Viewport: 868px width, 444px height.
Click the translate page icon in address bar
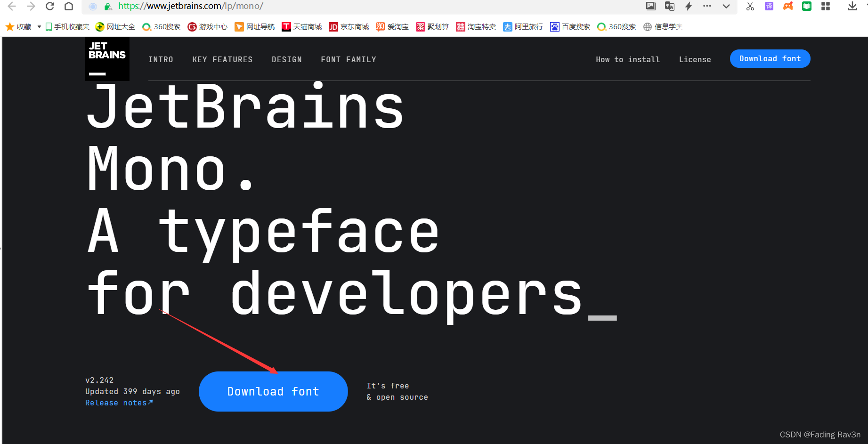[669, 6]
